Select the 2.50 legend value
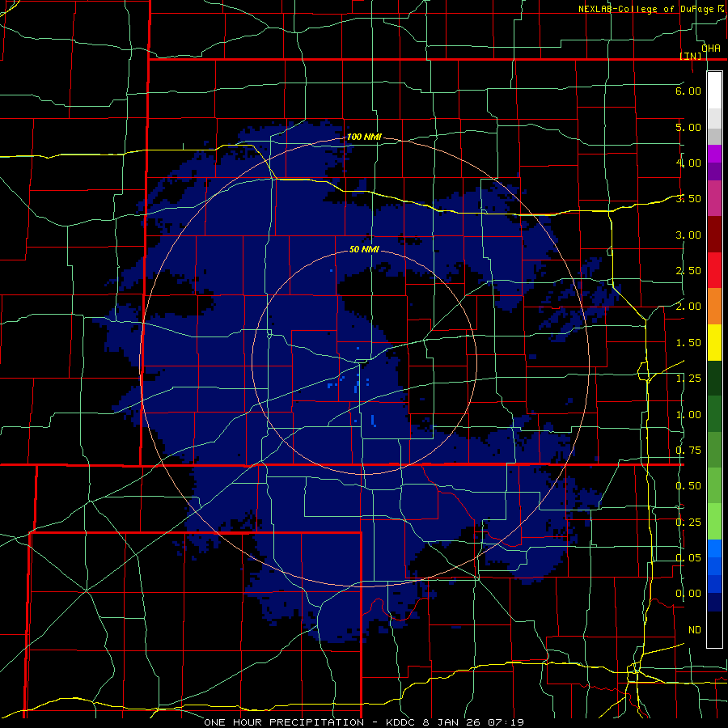This screenshot has height=728, width=728. point(688,271)
